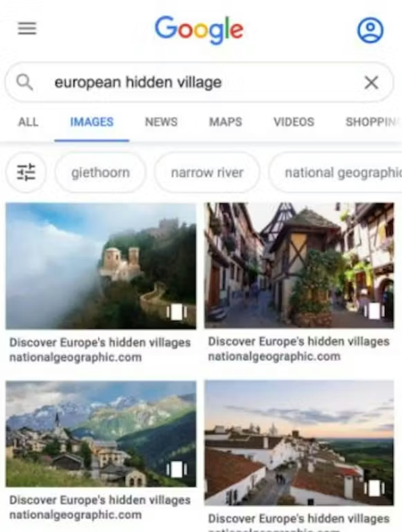Open the MAPS tab
This screenshot has height=532, width=402.
click(226, 122)
